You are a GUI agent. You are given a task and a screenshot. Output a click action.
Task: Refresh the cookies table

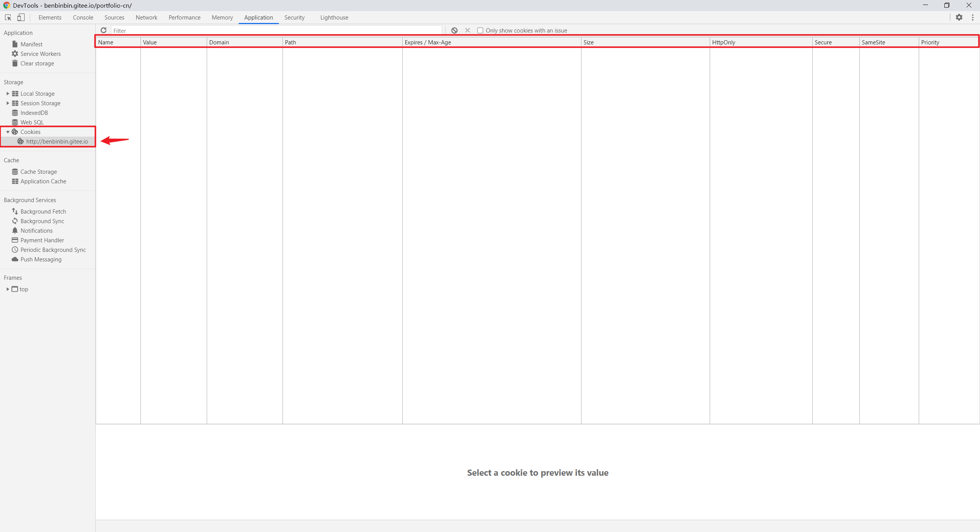[x=103, y=30]
